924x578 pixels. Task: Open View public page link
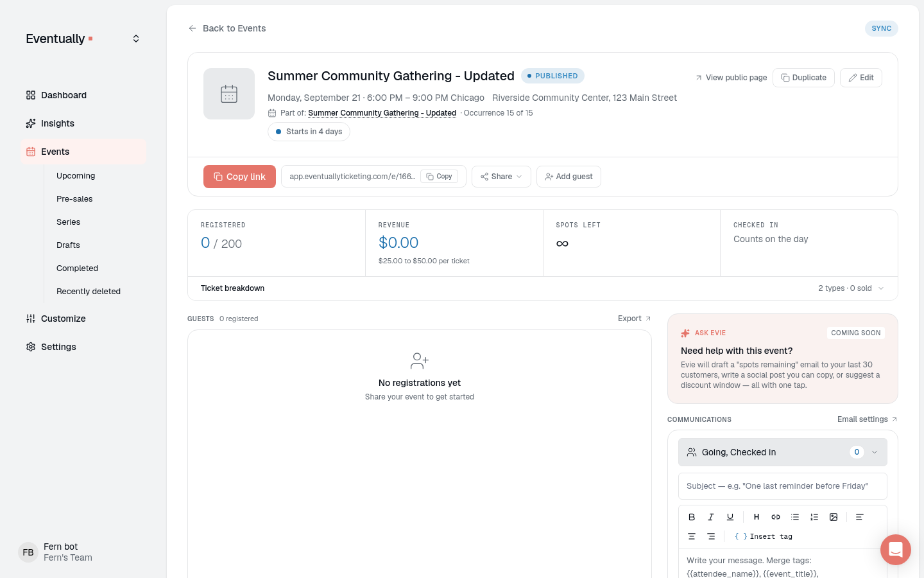coord(731,78)
